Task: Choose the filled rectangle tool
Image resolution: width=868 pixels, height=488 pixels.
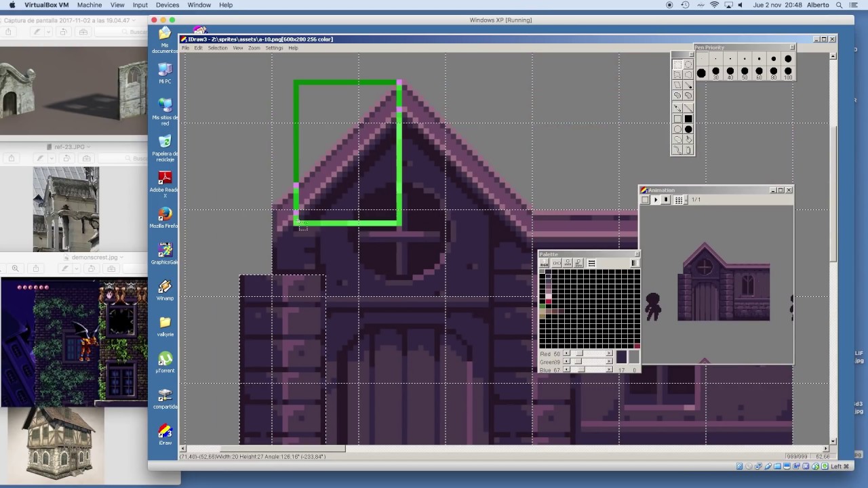Action: [688, 119]
